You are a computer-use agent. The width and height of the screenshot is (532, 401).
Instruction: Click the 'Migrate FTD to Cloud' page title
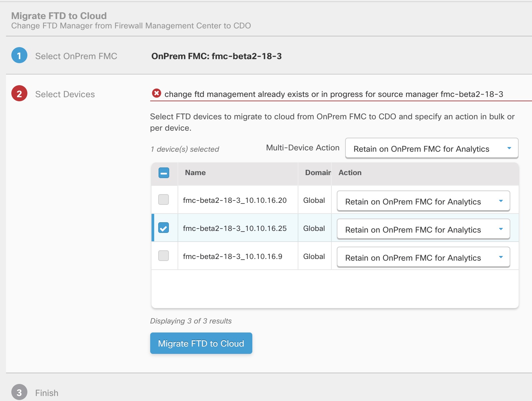click(x=59, y=16)
